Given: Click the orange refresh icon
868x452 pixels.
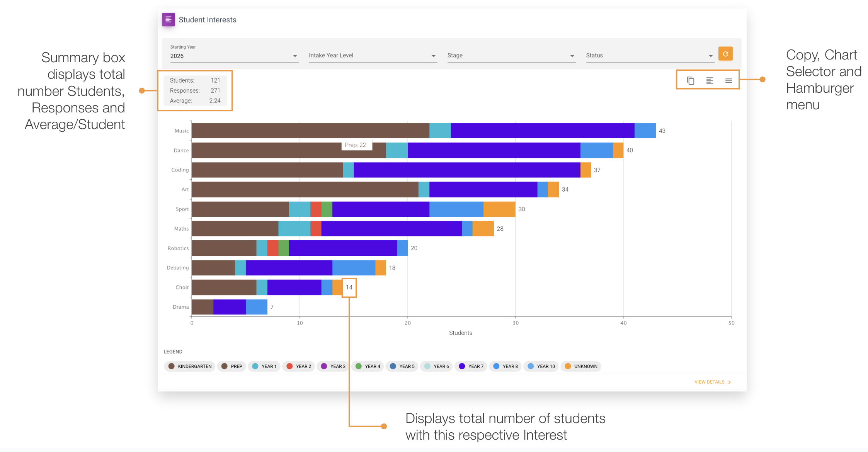Looking at the screenshot, I should pos(725,54).
